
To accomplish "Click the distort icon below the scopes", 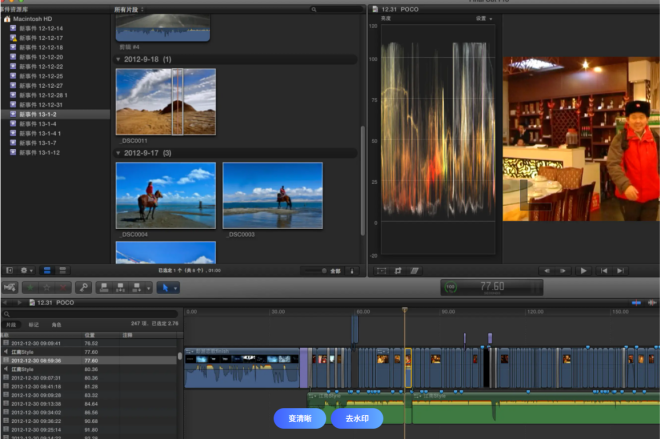I will [413, 270].
